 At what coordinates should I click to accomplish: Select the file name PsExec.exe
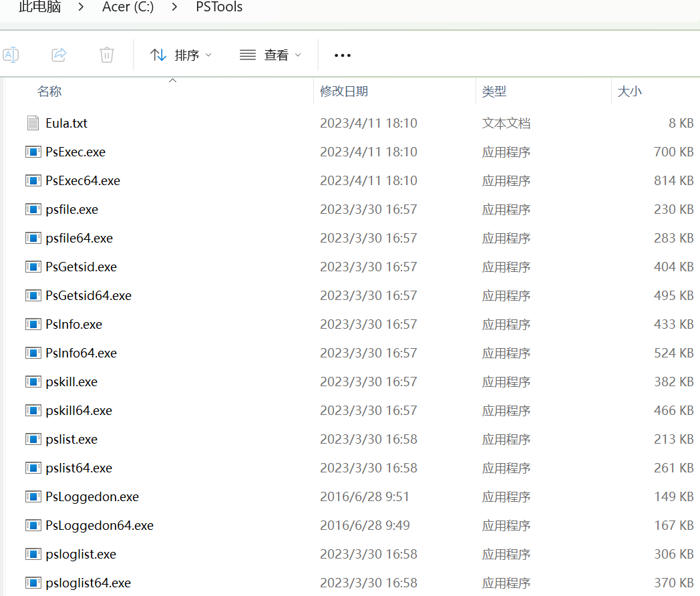pyautogui.click(x=75, y=152)
